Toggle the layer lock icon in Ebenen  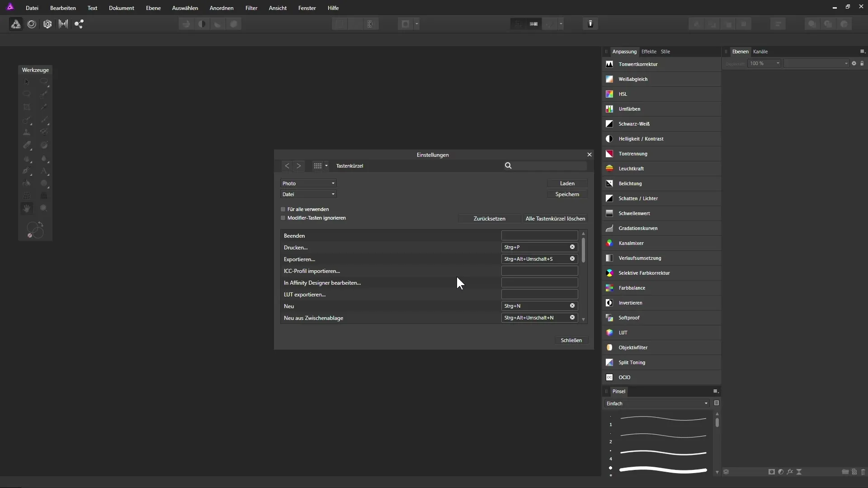(862, 63)
